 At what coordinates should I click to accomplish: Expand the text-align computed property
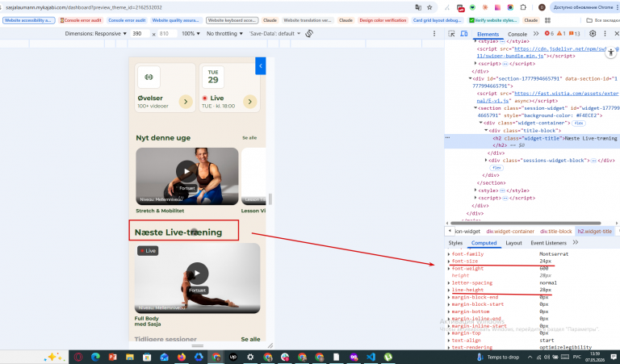(449, 341)
